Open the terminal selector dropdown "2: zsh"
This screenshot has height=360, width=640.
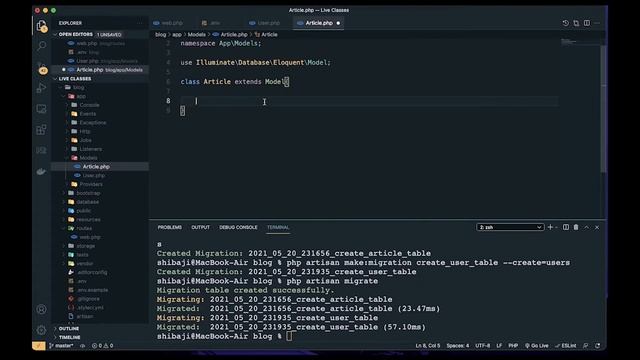(510, 227)
